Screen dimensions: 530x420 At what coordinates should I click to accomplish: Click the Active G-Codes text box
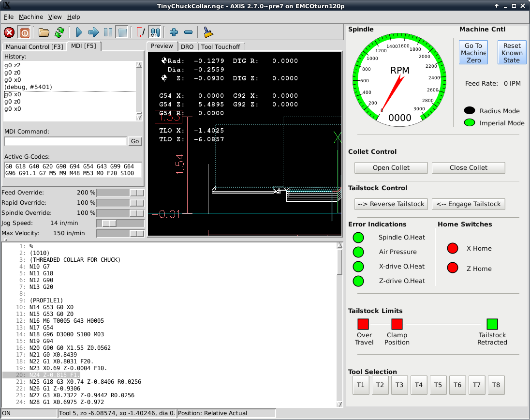coord(73,170)
